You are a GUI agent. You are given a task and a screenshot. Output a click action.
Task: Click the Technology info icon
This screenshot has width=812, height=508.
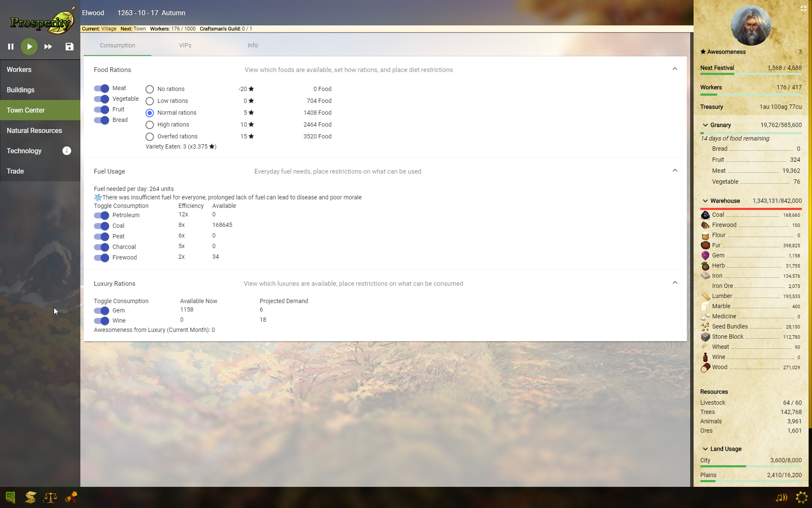coord(66,151)
